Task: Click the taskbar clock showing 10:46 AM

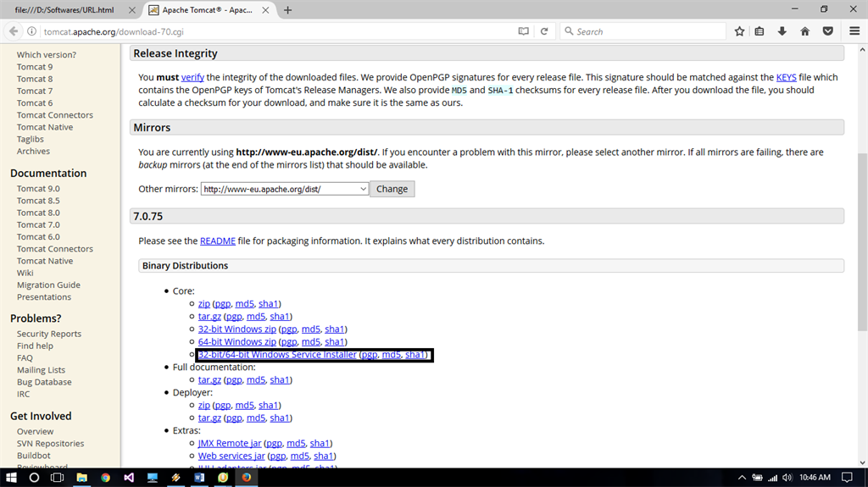Action: point(815,478)
